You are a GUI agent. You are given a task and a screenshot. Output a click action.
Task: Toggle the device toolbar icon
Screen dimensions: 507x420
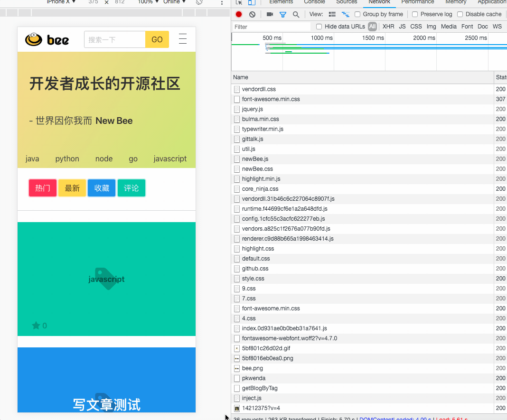pos(252,2)
